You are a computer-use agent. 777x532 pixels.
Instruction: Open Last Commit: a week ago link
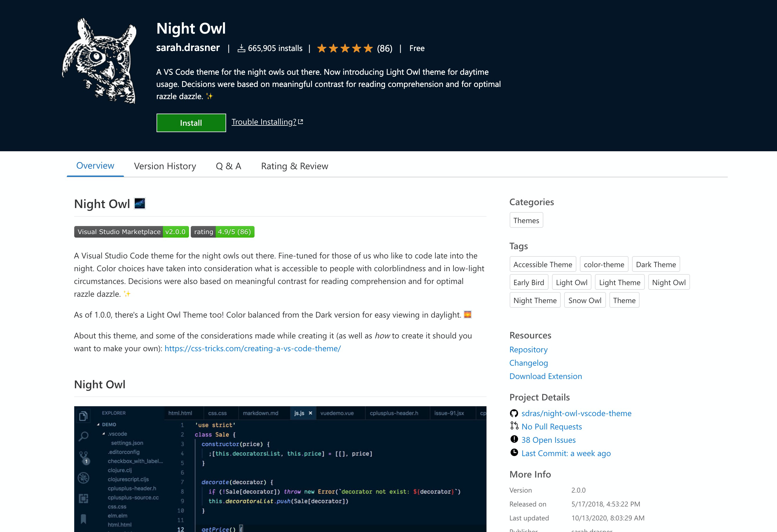coord(566,453)
